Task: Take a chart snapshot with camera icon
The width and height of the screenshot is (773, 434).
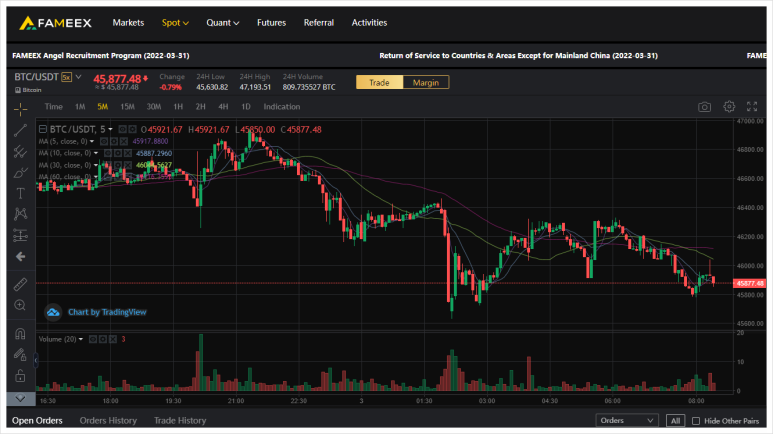Action: [x=704, y=107]
